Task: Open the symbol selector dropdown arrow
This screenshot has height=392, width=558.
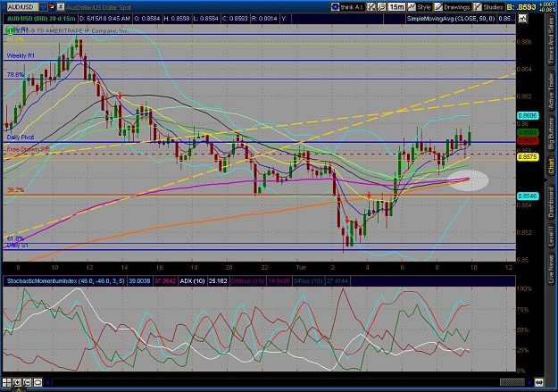Action: [43, 7]
